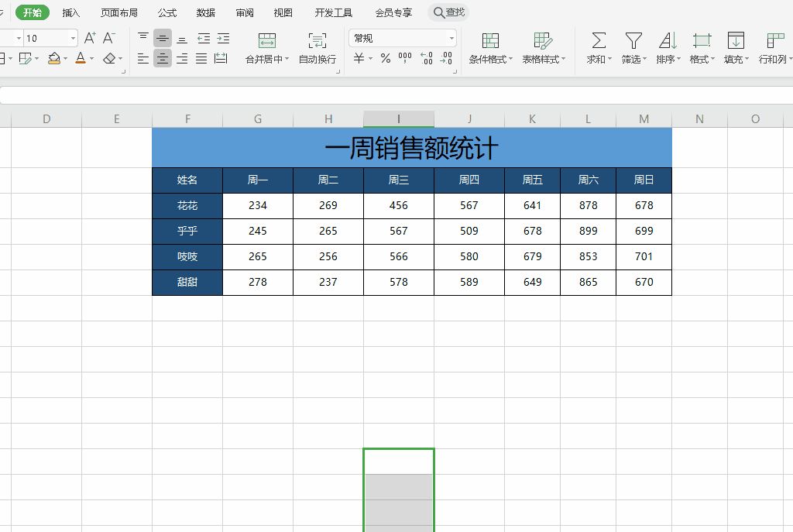The width and height of the screenshot is (793, 532).
Task: Open the Table Style (表格样式) dropdown arrow
Action: tap(563, 60)
